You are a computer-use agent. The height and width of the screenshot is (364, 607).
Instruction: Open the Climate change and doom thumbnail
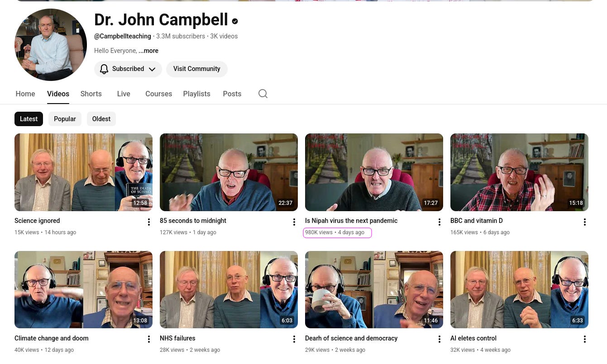[83, 289]
